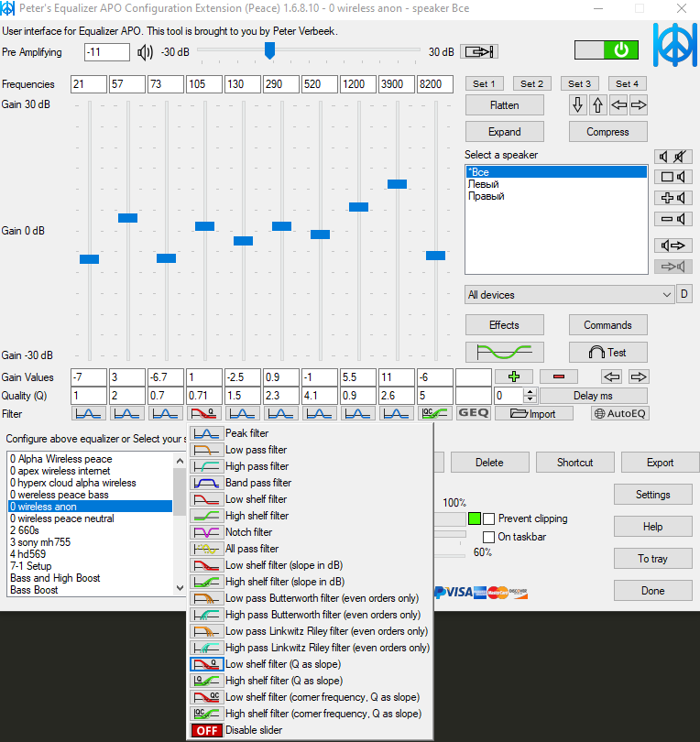This screenshot has width=700, height=742.
Task: Open filter type icon for the 8200 Hz band
Action: coord(435,413)
